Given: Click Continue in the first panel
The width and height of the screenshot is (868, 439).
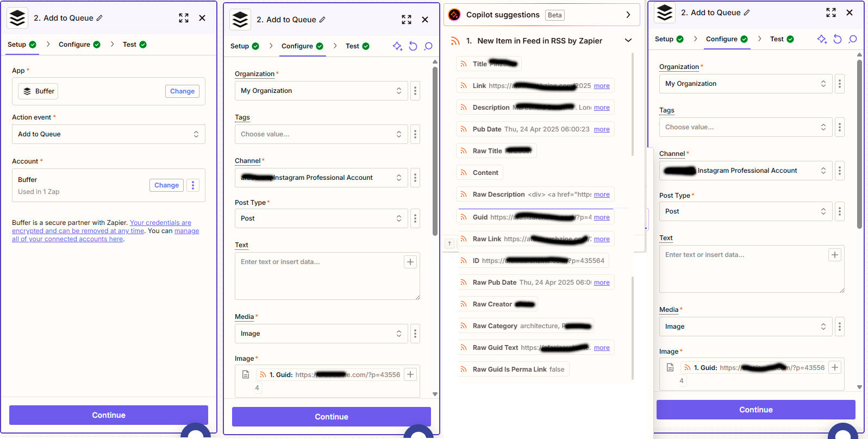Looking at the screenshot, I should coord(109,415).
